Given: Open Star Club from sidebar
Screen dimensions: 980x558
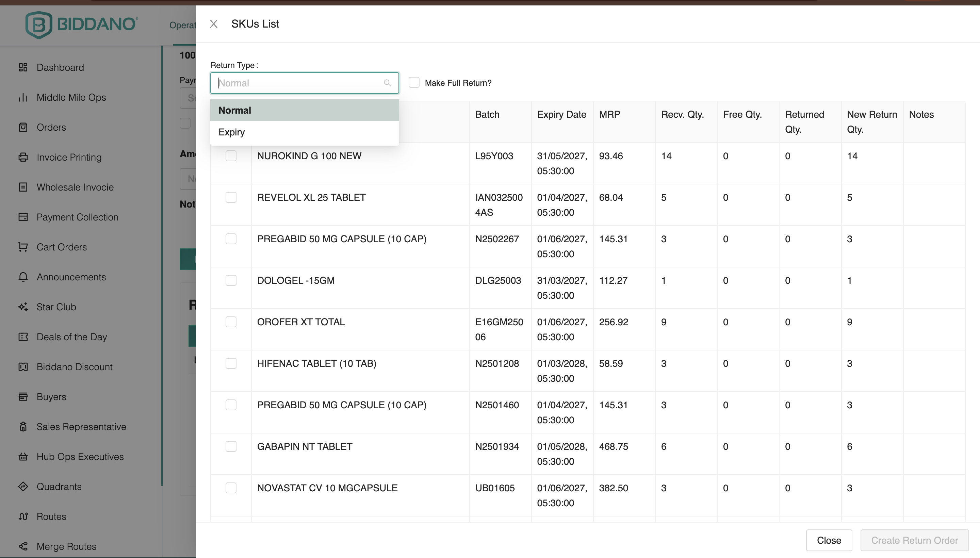Looking at the screenshot, I should [x=56, y=307].
